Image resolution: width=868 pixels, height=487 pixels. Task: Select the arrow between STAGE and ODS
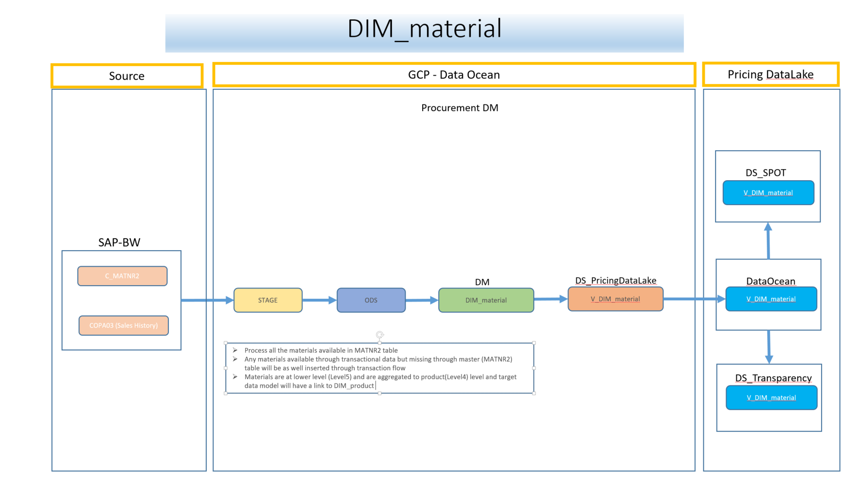click(x=319, y=300)
